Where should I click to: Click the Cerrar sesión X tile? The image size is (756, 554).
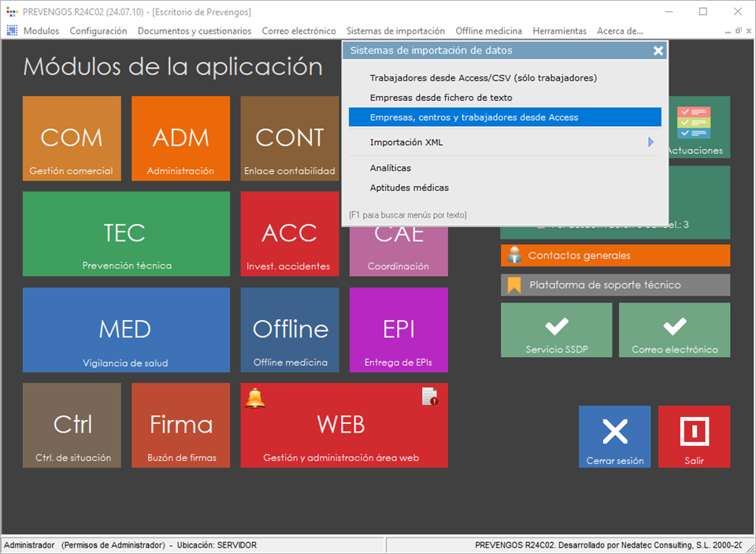(614, 437)
